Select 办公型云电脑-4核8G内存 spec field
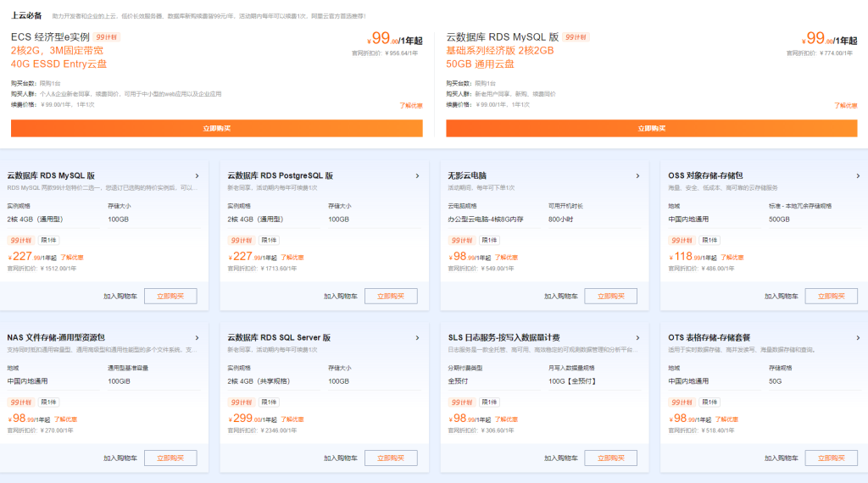The width and height of the screenshot is (868, 483). (x=494, y=219)
